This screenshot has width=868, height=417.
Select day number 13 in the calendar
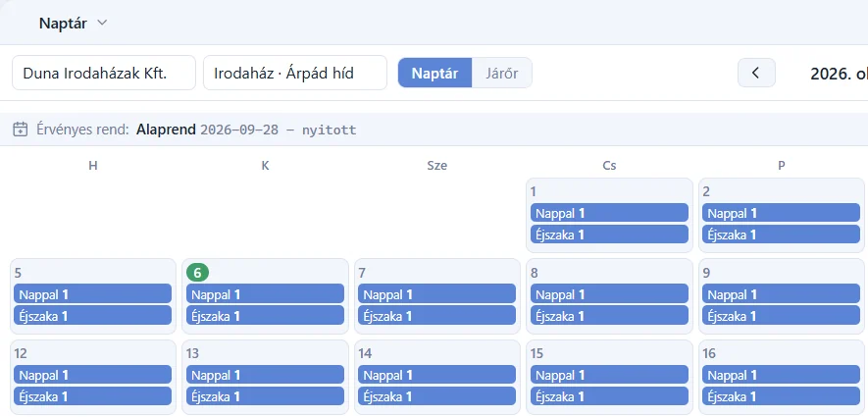point(192,353)
